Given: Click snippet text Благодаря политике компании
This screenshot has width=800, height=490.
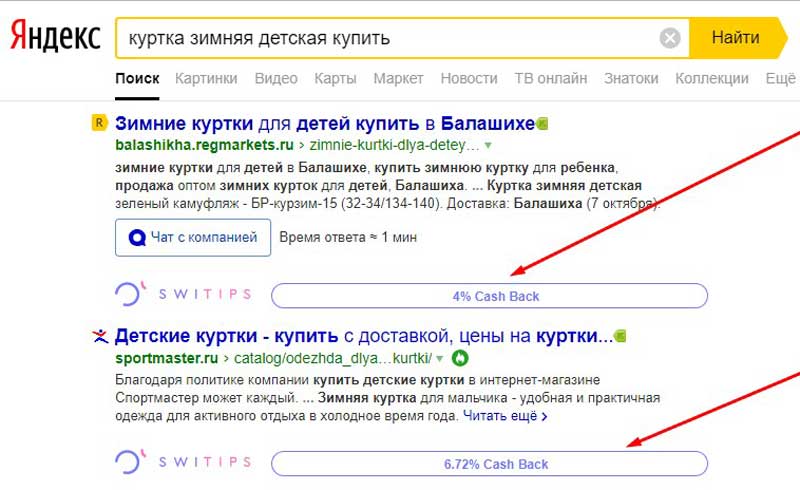Looking at the screenshot, I should tap(212, 380).
